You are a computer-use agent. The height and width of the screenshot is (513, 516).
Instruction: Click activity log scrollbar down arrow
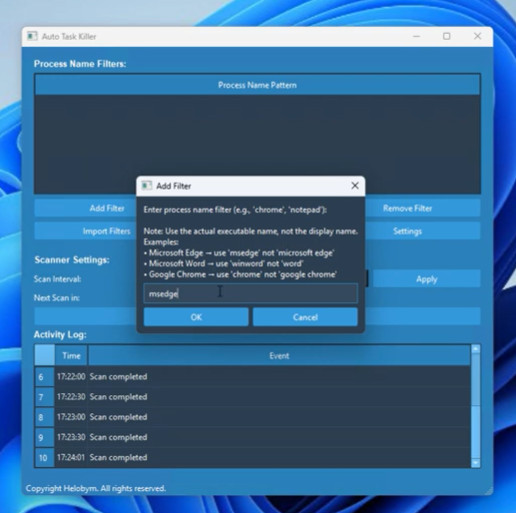tap(476, 463)
